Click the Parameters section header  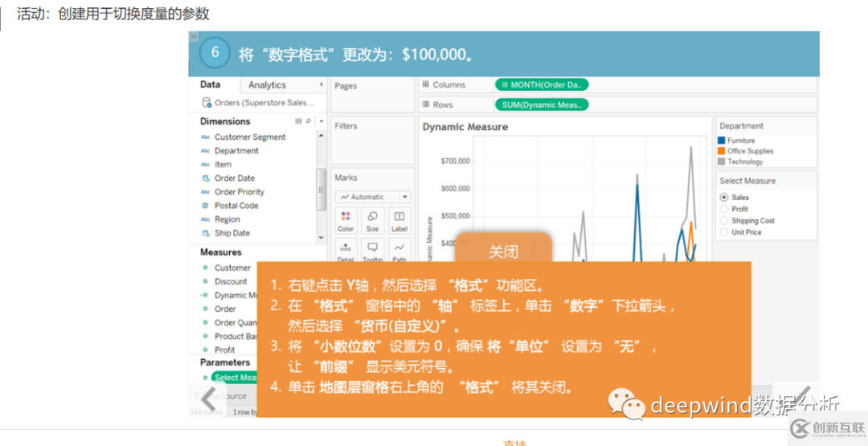225,362
